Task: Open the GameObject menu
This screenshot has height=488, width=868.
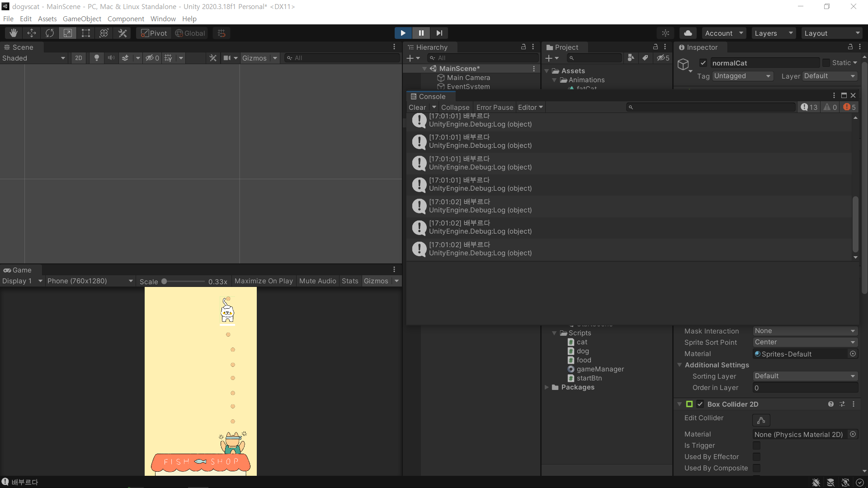Action: [x=82, y=19]
